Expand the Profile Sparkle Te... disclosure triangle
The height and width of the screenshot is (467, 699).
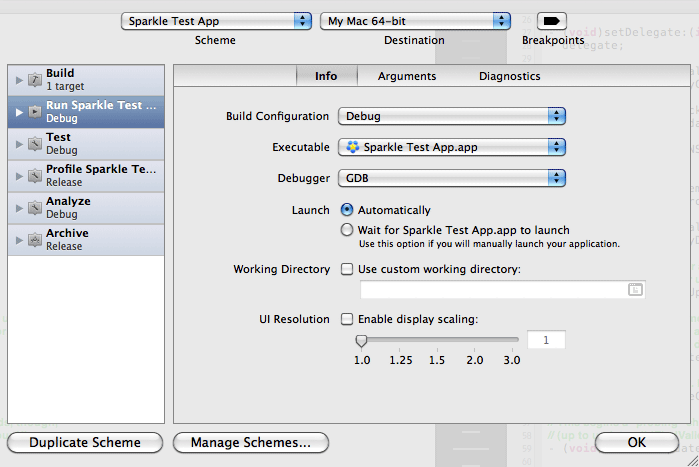[19, 176]
